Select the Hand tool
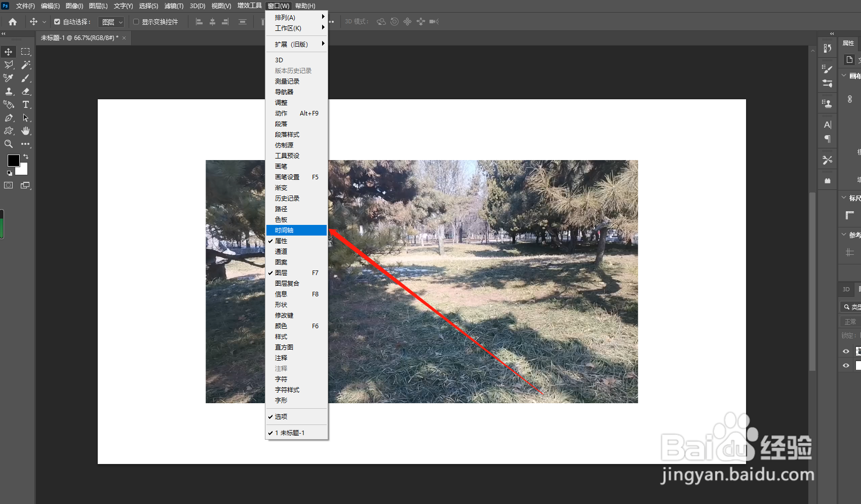 click(25, 131)
